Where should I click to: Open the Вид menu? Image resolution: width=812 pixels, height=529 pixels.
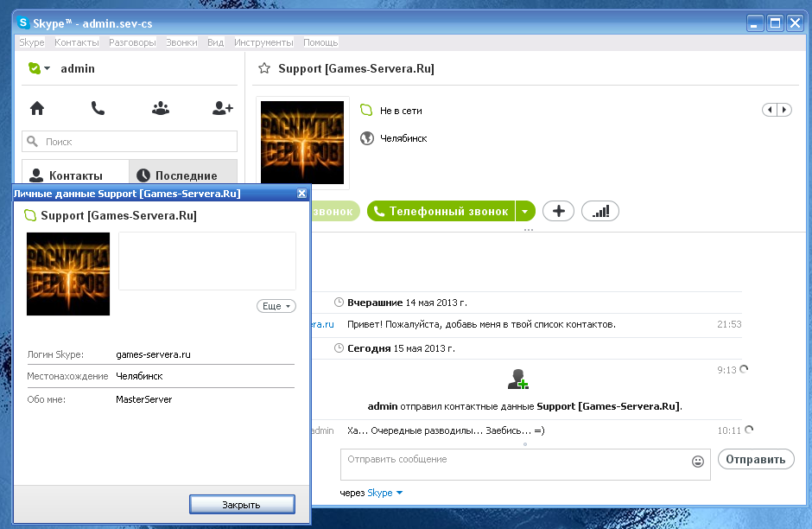[215, 42]
